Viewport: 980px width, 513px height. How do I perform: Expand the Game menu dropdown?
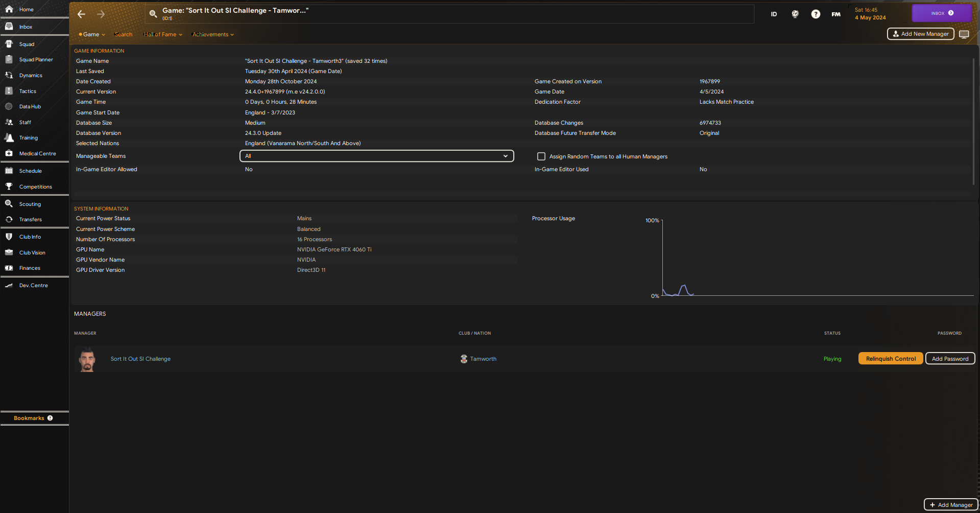coord(92,34)
